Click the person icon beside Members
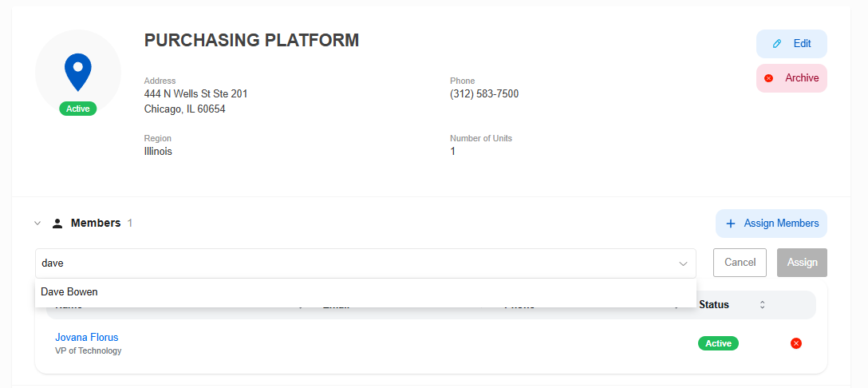Viewport: 868px width, 388px height. [57, 224]
